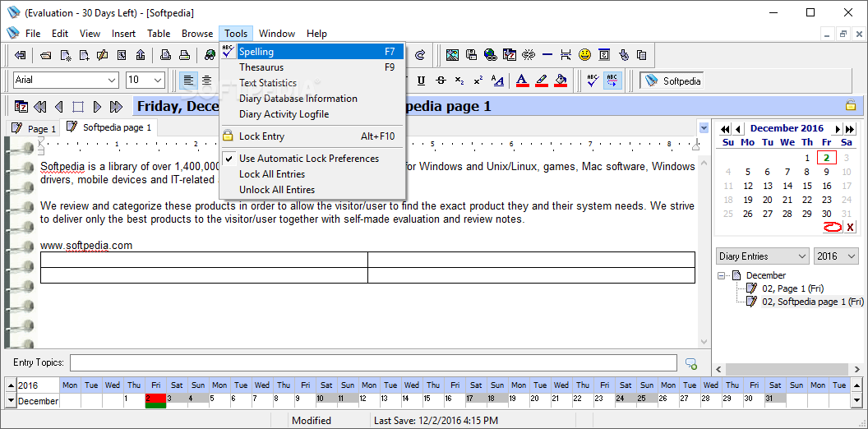Toggle left text alignment
Viewport: 868px width, 429px height.
(x=189, y=81)
